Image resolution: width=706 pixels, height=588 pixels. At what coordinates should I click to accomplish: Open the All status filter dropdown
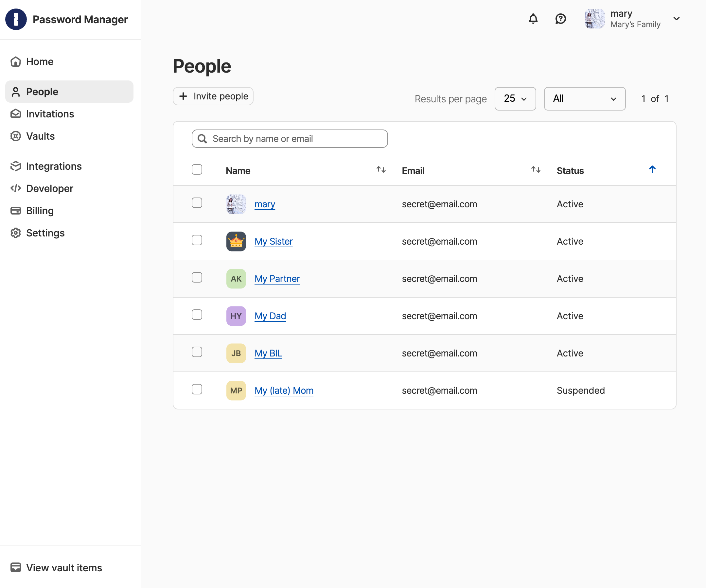point(584,99)
